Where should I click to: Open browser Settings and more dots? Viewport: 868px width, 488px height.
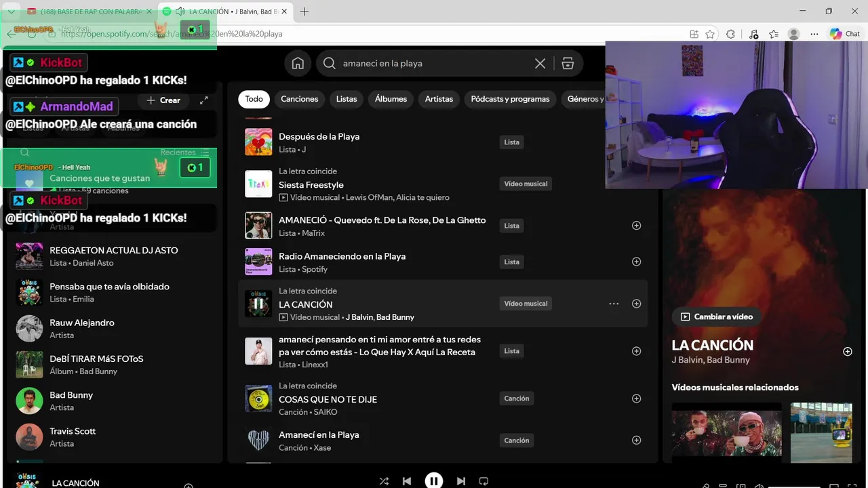[814, 34]
